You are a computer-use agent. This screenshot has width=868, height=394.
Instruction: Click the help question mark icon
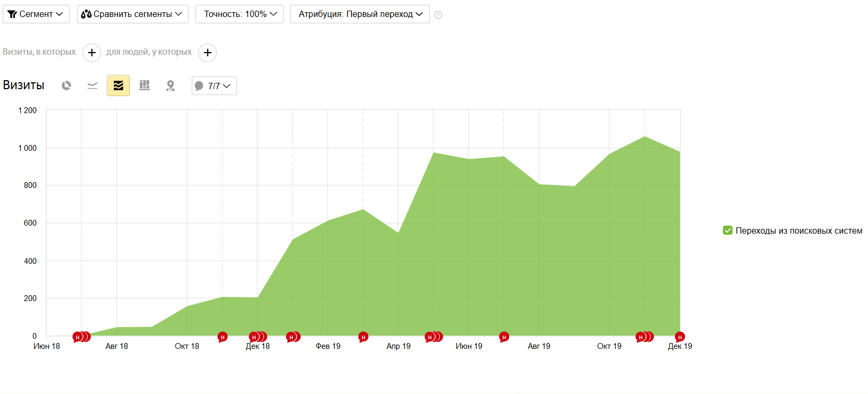pos(438,15)
